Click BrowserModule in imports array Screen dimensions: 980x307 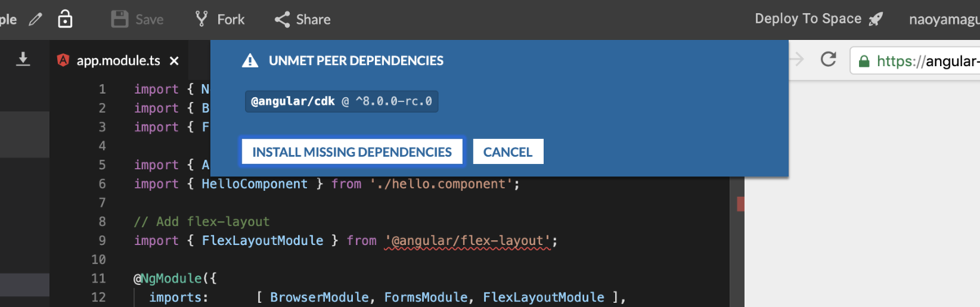pyautogui.click(x=319, y=297)
